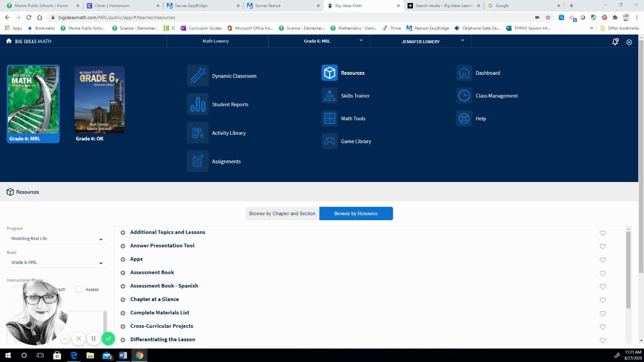
Task: Select Browse by Chapter and Section tab
Action: pyautogui.click(x=282, y=214)
